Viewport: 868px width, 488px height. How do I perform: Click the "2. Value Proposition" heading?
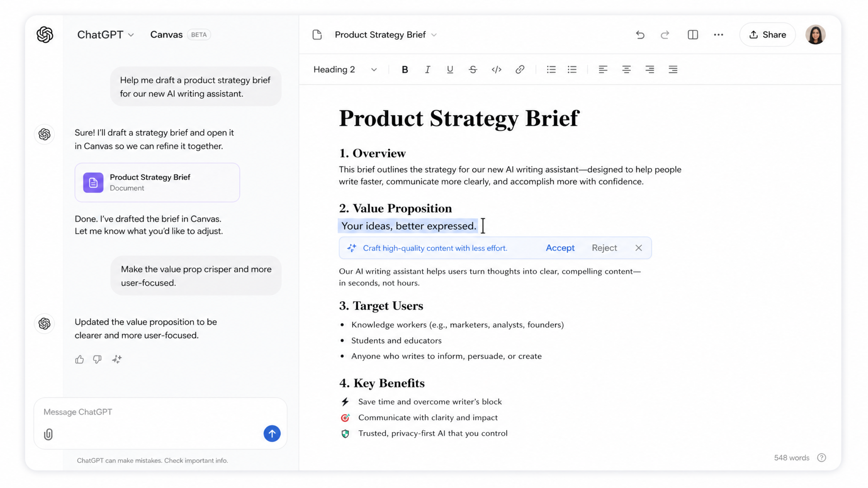[395, 208]
